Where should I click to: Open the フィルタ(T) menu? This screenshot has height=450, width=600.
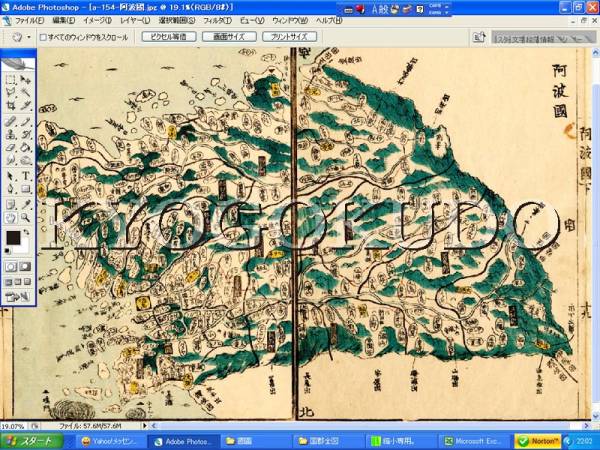coord(218,21)
